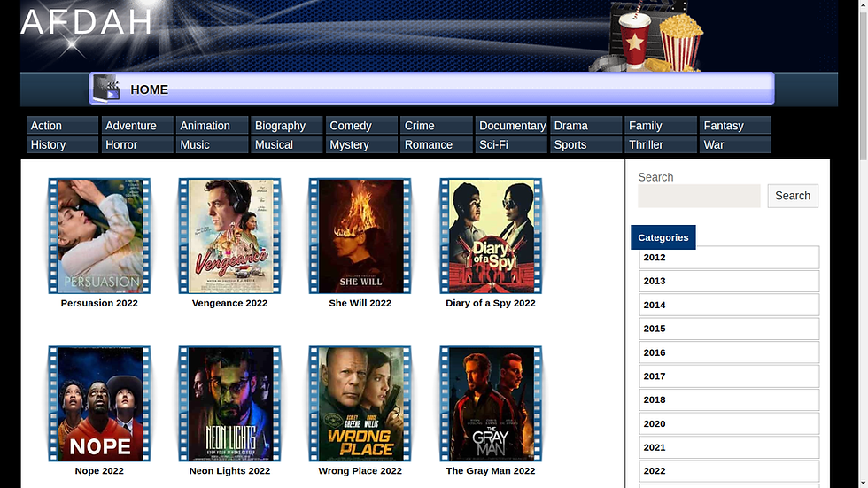Select the Romance genre

click(436, 144)
